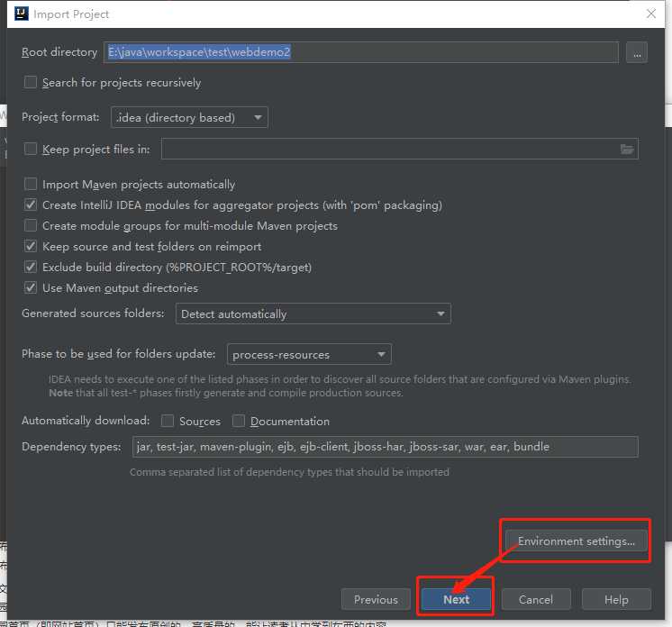Enable Search for projects recursively

pos(31,82)
